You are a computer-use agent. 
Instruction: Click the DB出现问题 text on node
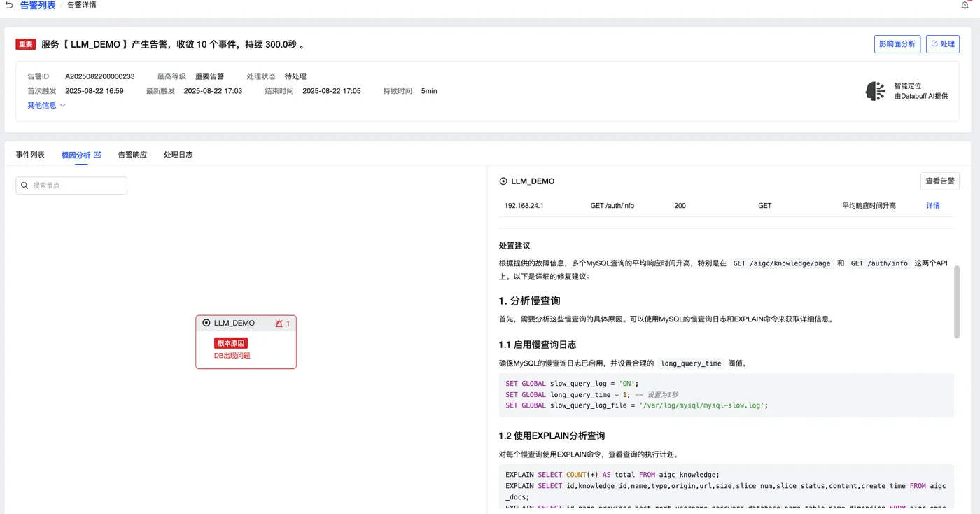(x=232, y=356)
